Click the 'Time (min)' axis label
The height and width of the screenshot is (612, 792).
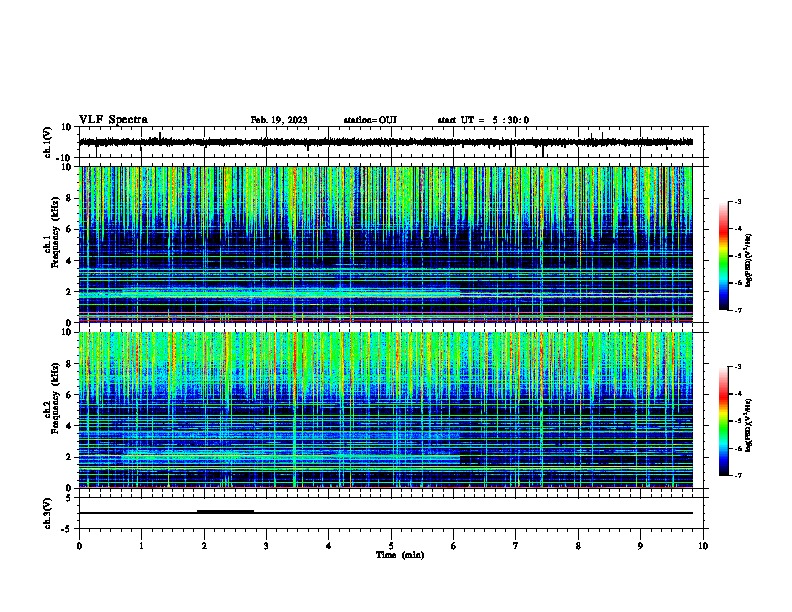pyautogui.click(x=400, y=555)
